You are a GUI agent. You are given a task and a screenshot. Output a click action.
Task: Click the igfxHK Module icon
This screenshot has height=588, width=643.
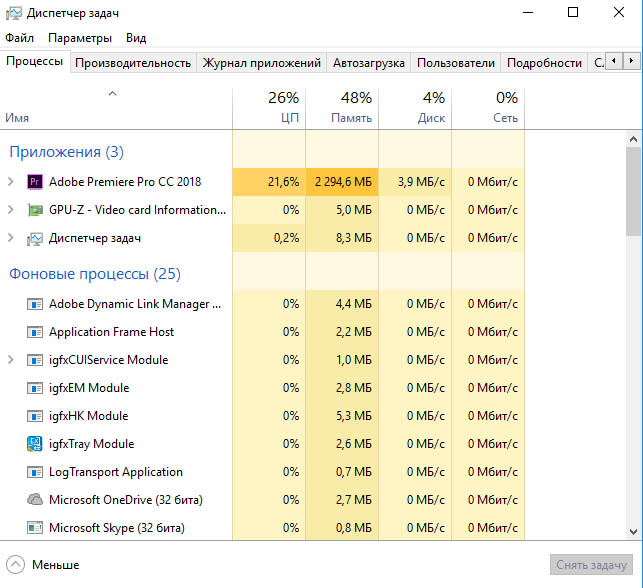(x=35, y=416)
